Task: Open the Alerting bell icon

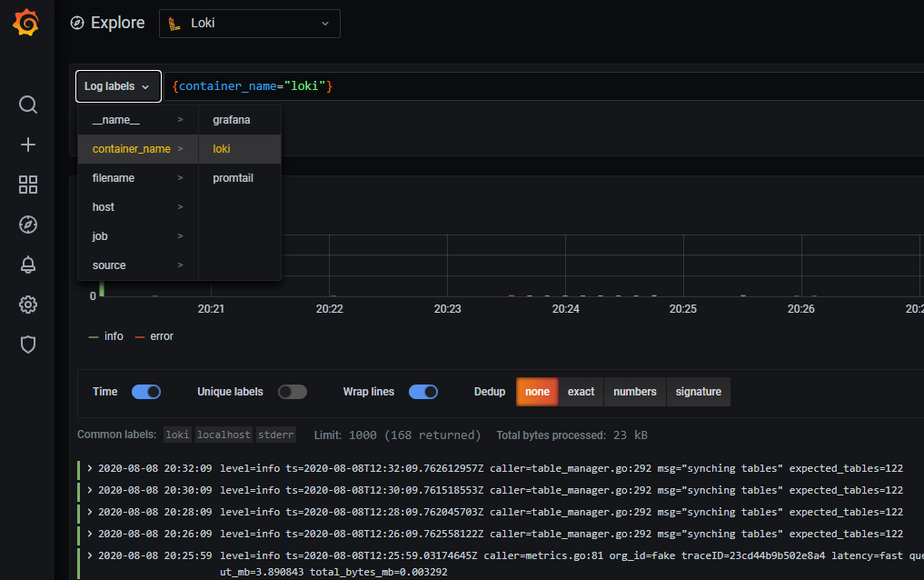Action: [27, 265]
